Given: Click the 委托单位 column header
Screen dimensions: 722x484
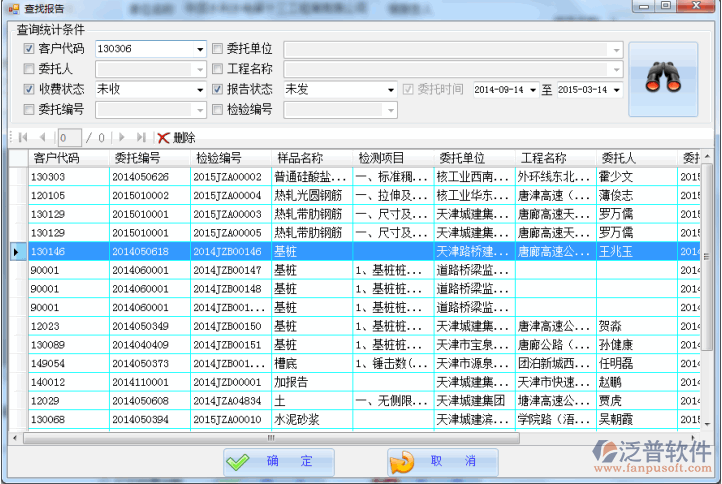Looking at the screenshot, I should pos(461,158).
